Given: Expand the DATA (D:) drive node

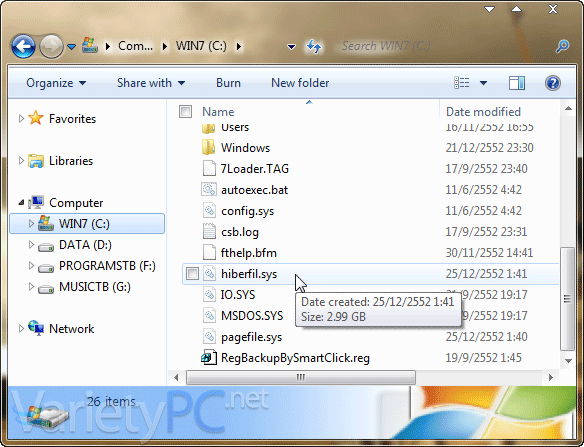Looking at the screenshot, I should pos(31,244).
